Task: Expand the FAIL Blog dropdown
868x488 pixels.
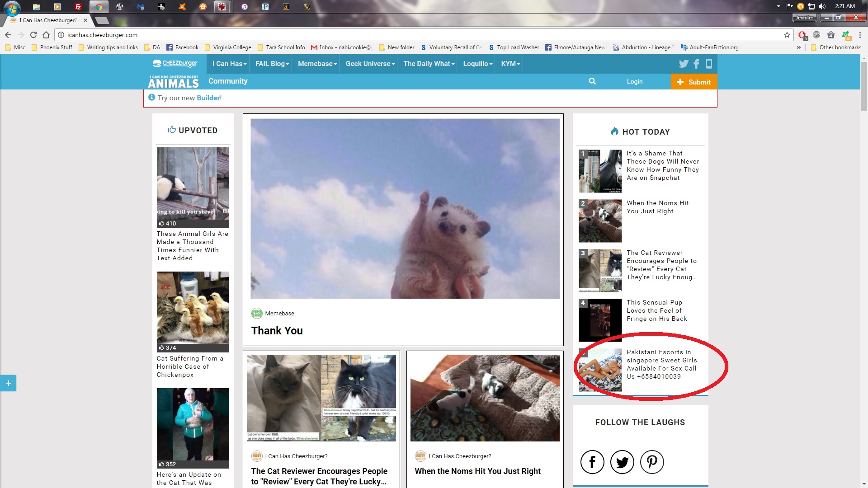Action: 272,64
